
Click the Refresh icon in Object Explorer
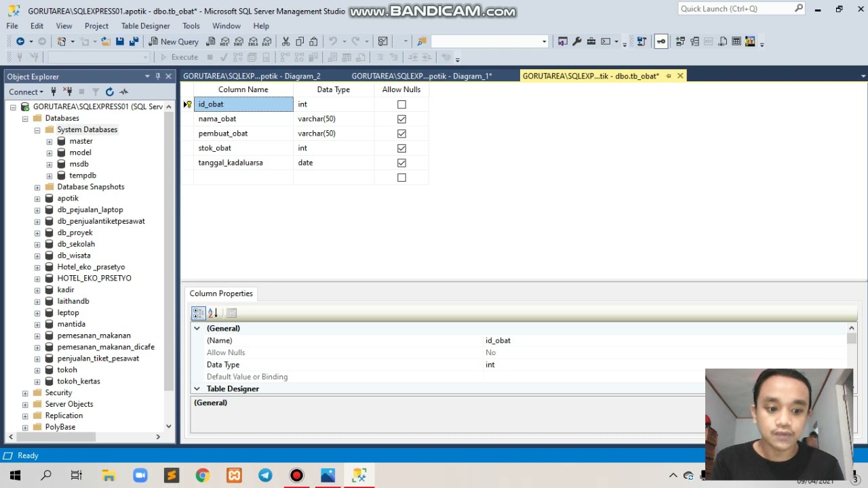coord(110,91)
